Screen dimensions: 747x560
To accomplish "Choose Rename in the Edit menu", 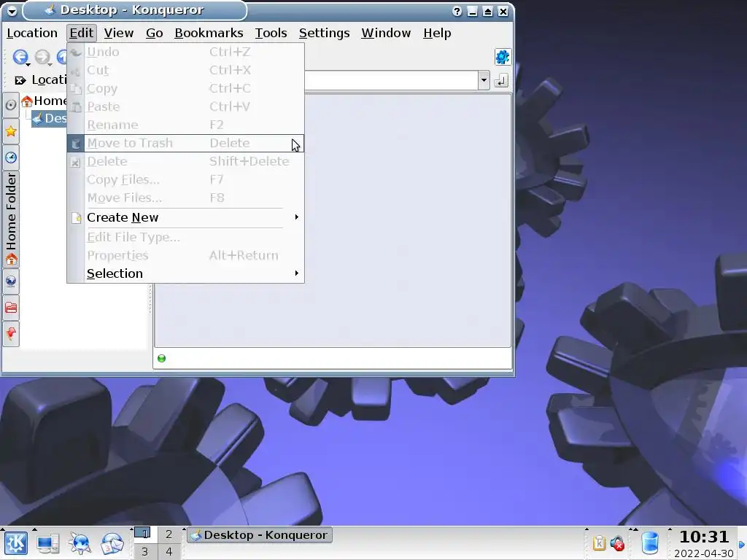I will [x=185, y=125].
